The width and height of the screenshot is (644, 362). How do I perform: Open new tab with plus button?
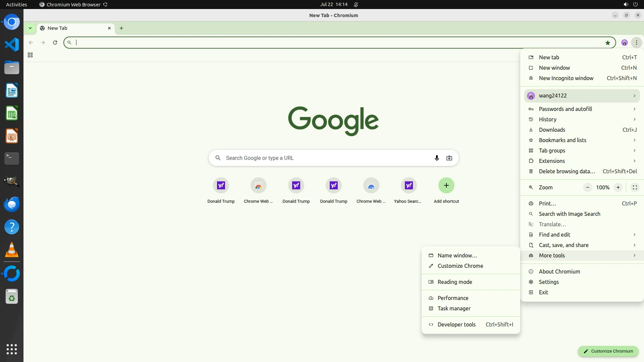[121, 28]
